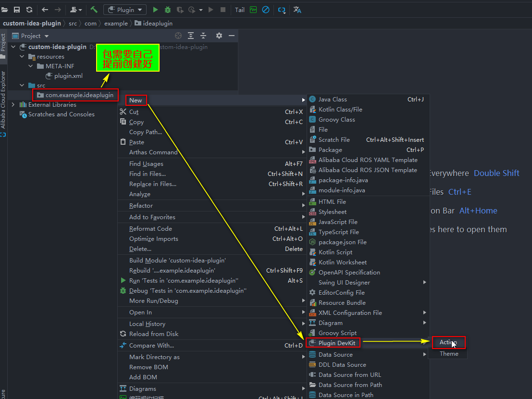Choose Run 'Tests in com.example.ideaplugin'
The height and width of the screenshot is (399, 532).
pyautogui.click(x=212, y=281)
